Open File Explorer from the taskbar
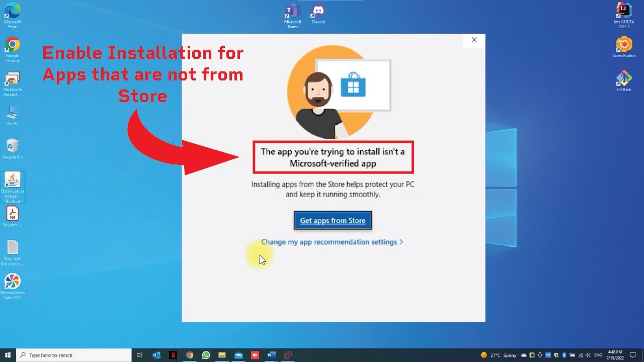The image size is (644, 362). [x=222, y=355]
